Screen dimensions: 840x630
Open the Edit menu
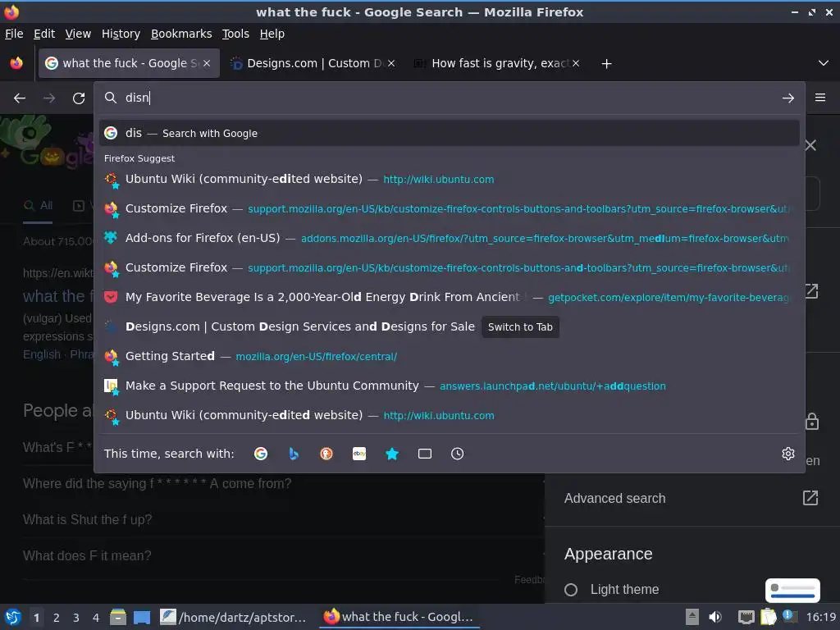coord(44,34)
